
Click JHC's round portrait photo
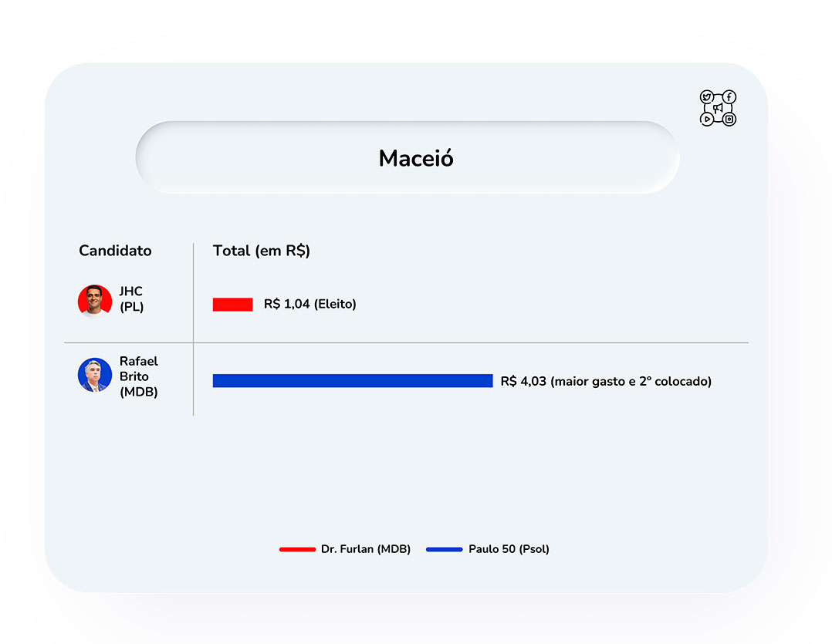[x=95, y=301]
